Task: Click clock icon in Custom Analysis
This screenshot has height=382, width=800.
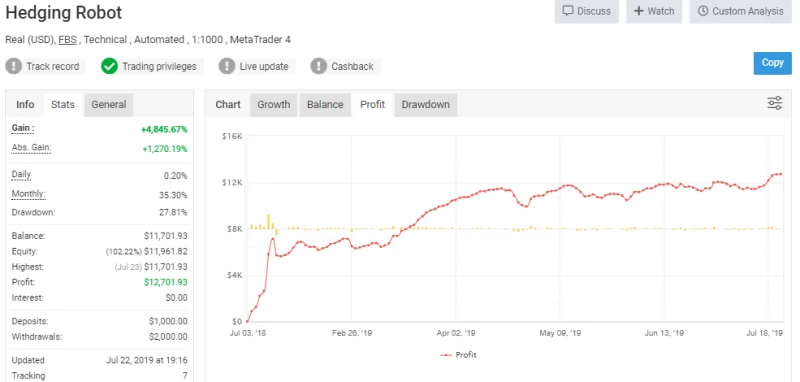Action: click(x=703, y=11)
